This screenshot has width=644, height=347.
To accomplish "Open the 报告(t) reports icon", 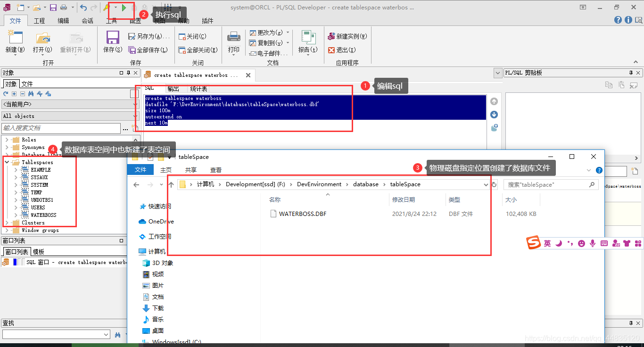I will pos(307,38).
